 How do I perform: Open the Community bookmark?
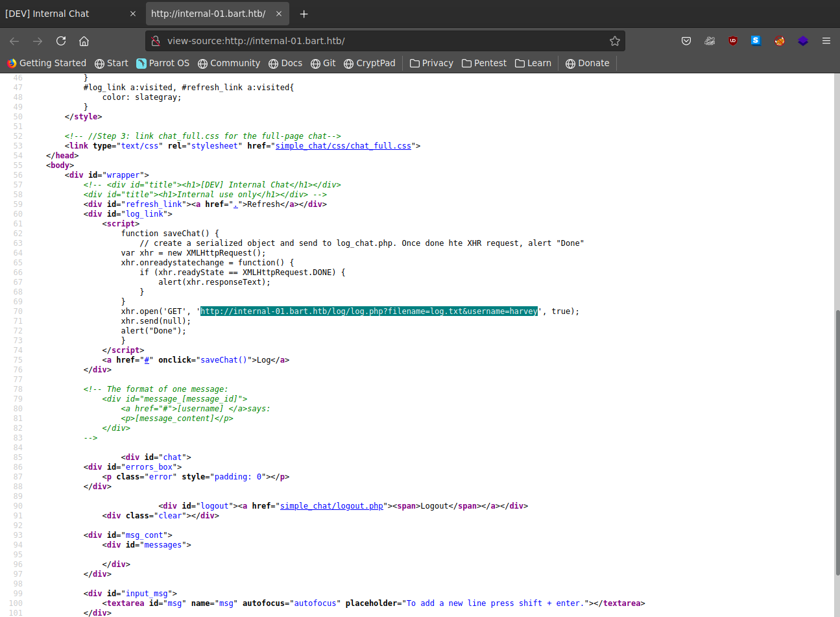229,63
